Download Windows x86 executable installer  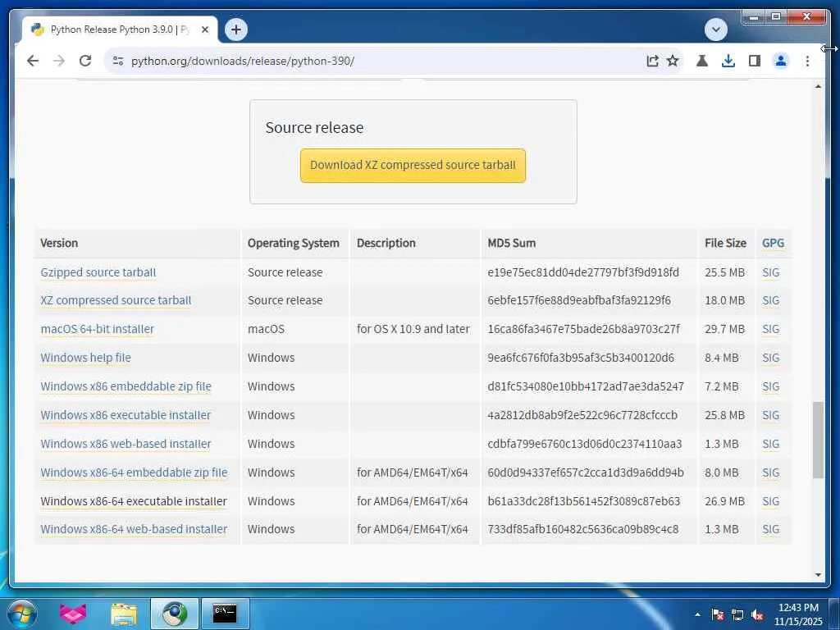(x=126, y=415)
